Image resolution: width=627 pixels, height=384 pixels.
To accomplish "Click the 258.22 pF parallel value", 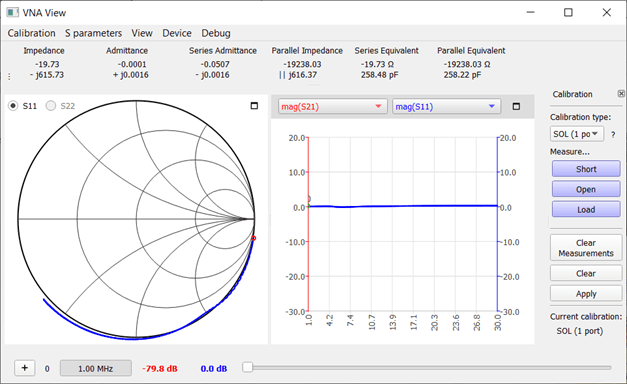I will (x=462, y=75).
